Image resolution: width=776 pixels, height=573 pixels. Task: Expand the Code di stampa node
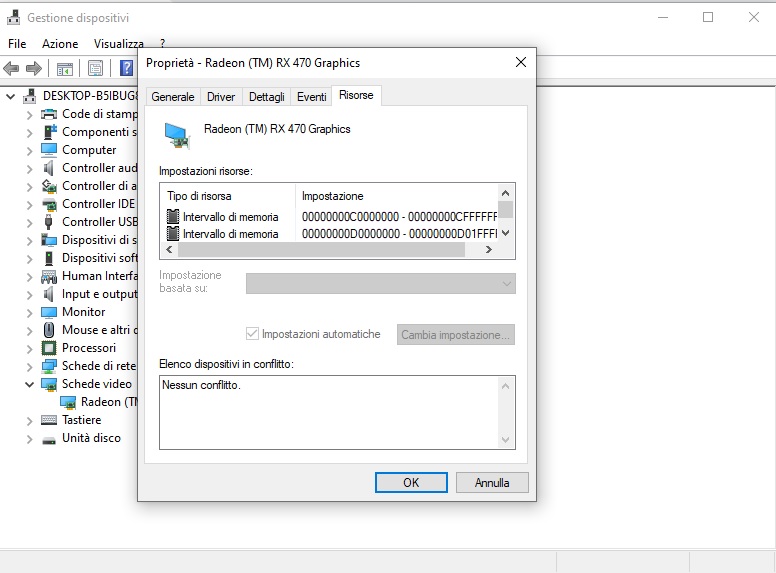pyautogui.click(x=29, y=115)
